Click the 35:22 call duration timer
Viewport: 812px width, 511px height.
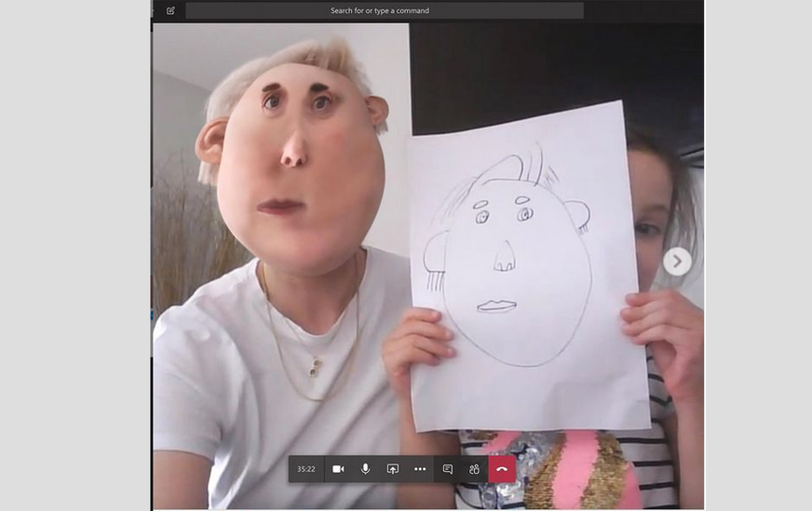point(306,469)
